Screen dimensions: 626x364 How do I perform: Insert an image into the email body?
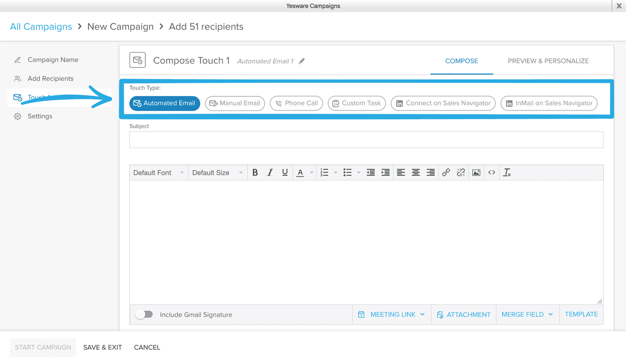pos(476,172)
